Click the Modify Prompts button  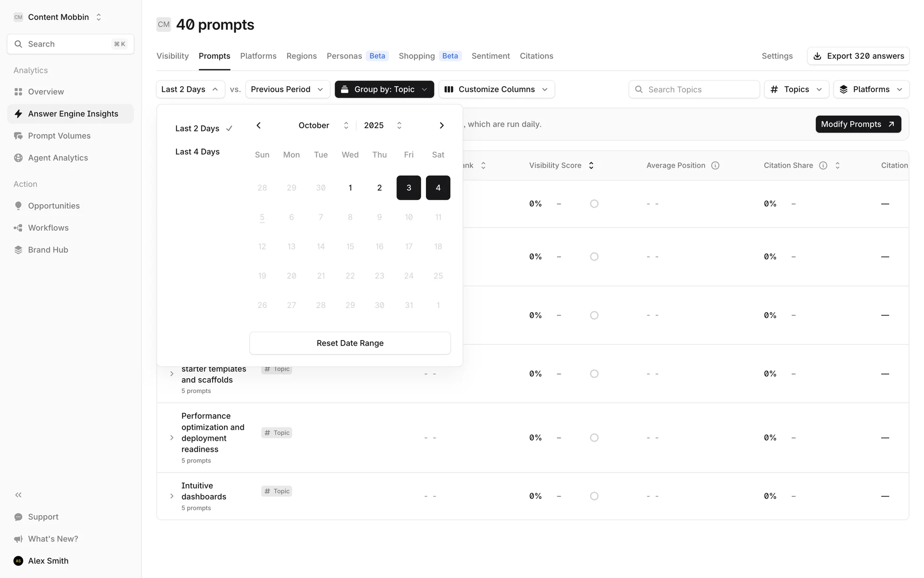[x=858, y=124]
